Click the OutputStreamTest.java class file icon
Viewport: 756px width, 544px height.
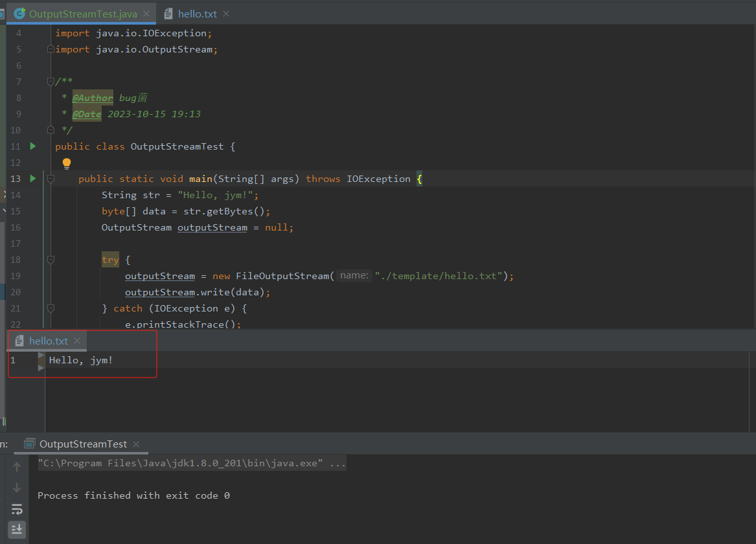tap(19, 14)
